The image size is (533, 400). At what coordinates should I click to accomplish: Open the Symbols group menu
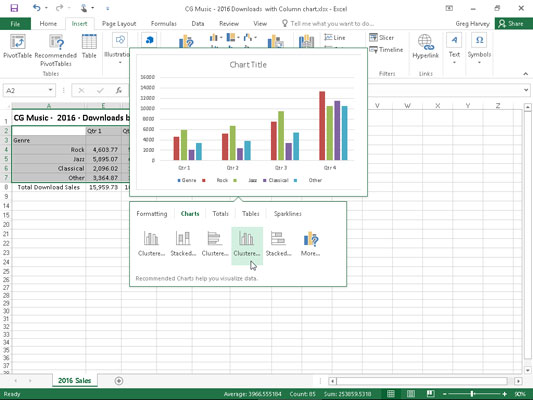pyautogui.click(x=479, y=49)
